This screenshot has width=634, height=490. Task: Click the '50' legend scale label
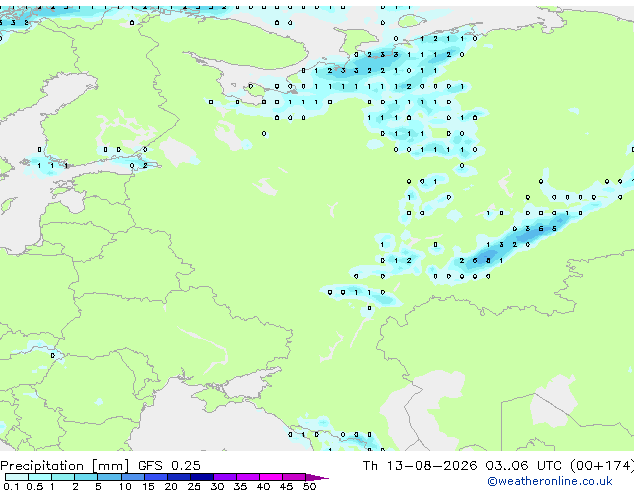pyautogui.click(x=309, y=486)
